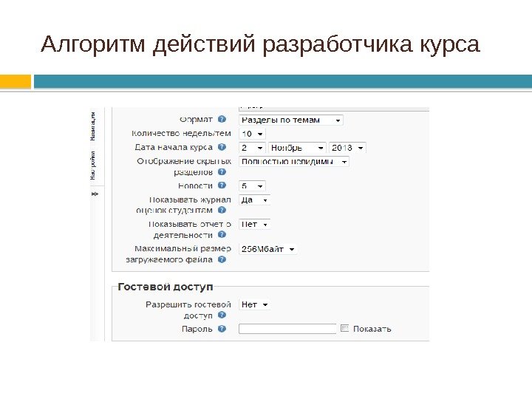Click the Дата начала курса label
Screen dimensions: 532x399
tap(174, 147)
